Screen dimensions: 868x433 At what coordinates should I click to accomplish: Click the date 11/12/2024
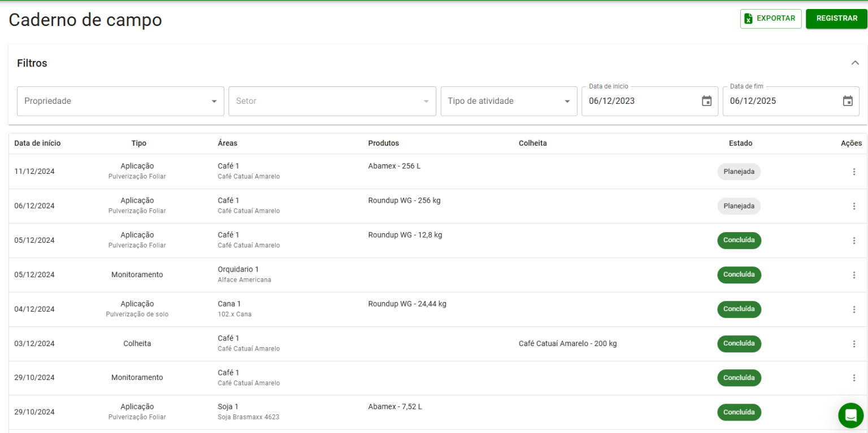click(34, 172)
